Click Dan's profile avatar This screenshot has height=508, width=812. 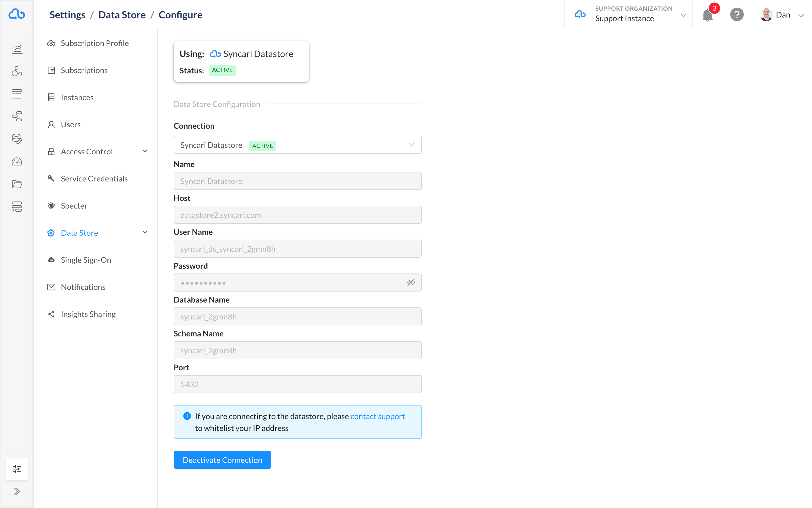click(766, 15)
